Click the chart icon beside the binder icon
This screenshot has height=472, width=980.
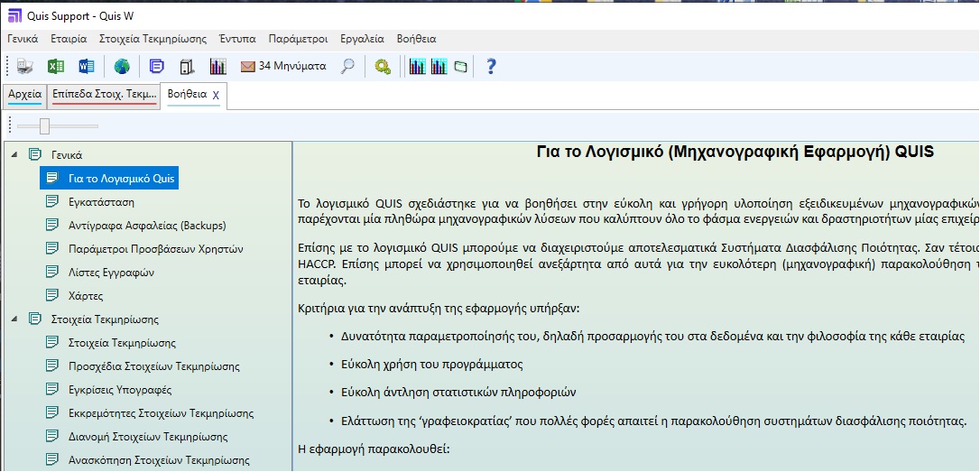point(218,66)
